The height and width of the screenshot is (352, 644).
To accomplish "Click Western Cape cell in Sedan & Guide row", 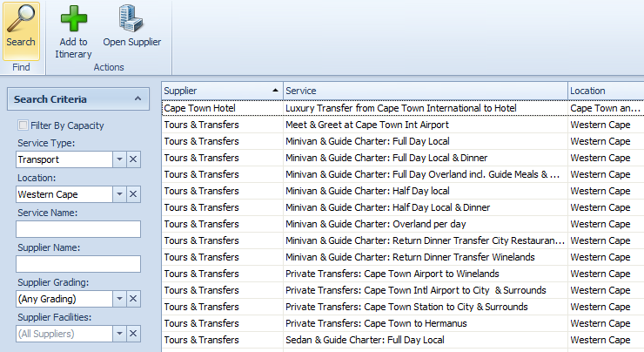I will [606, 340].
